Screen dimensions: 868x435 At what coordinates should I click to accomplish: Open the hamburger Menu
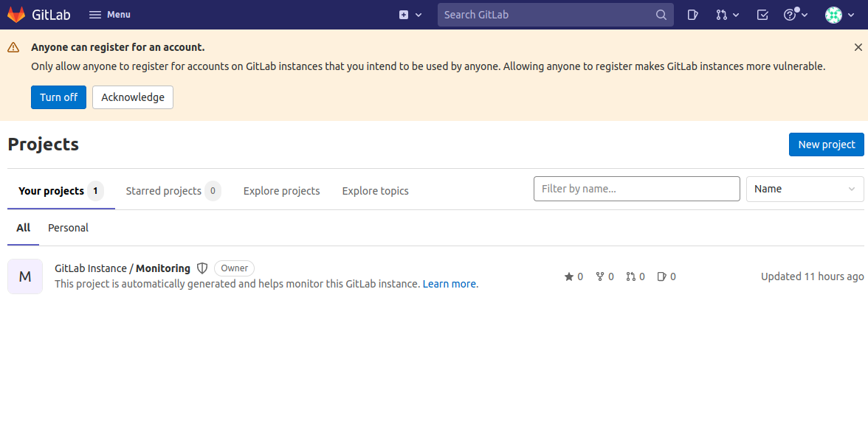(x=109, y=15)
